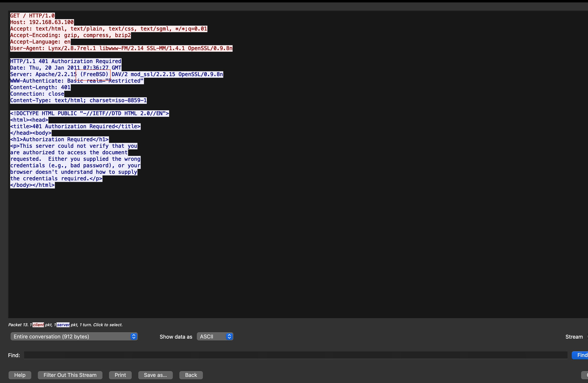
Task: Click the User-Agent Lynx header line
Action: coord(121,48)
